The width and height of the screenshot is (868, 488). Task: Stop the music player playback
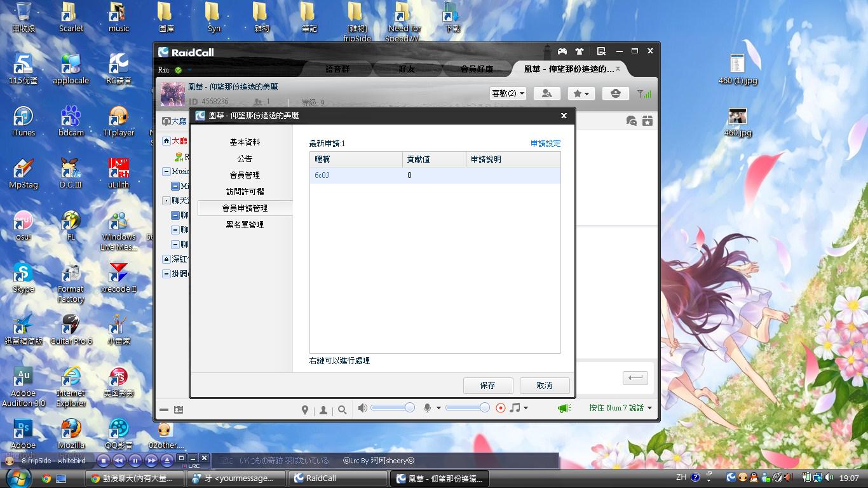coord(104,461)
